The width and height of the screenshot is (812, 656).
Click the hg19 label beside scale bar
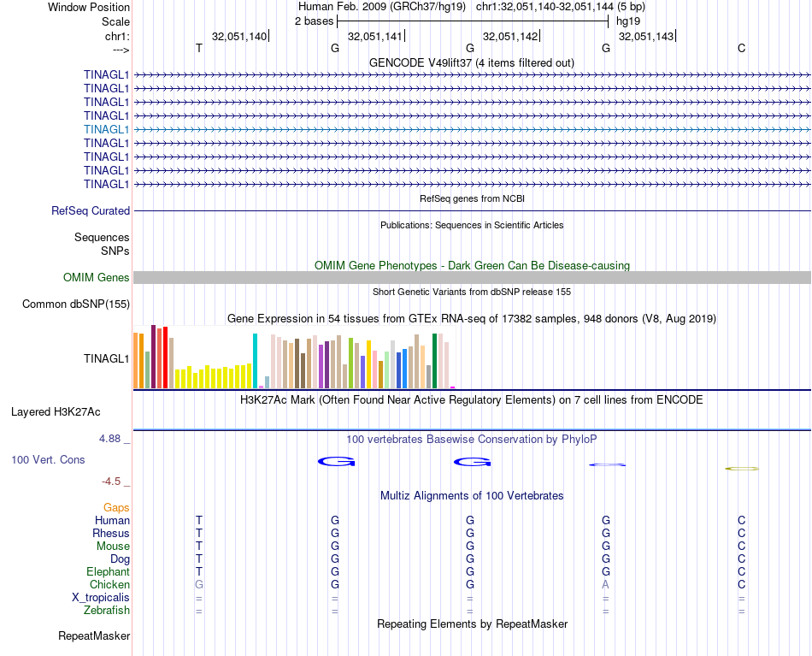click(628, 21)
